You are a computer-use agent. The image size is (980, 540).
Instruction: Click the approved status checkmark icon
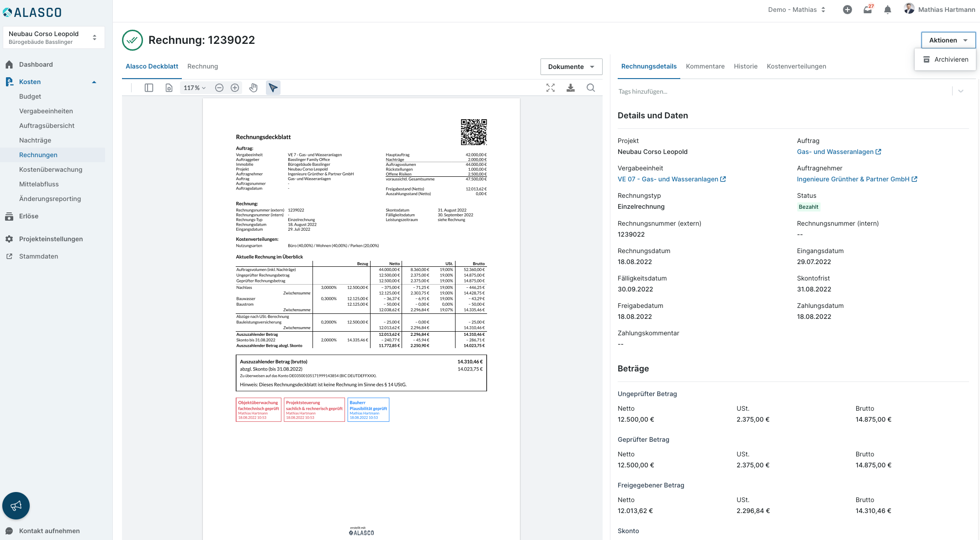(x=132, y=40)
